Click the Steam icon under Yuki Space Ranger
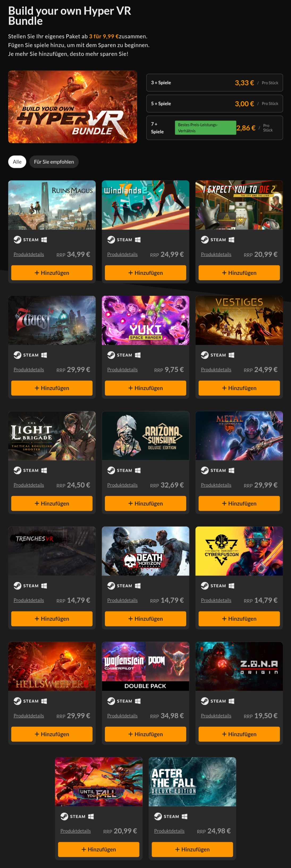The width and height of the screenshot is (291, 868). click(111, 355)
